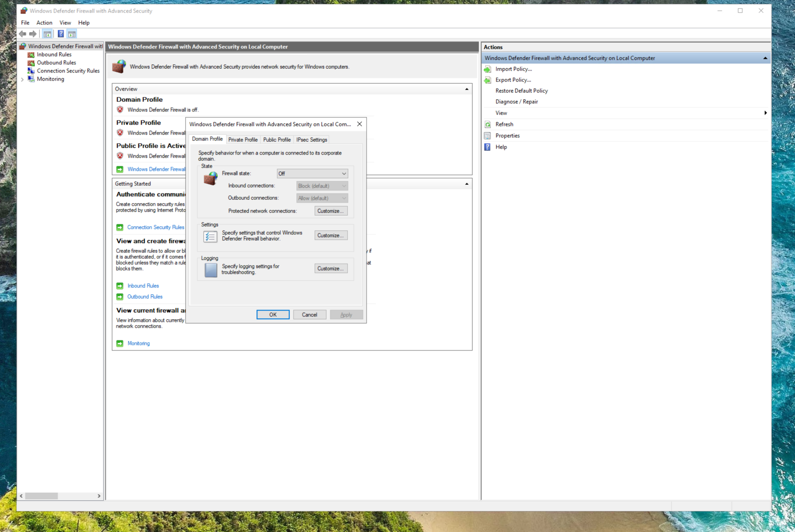Click OK in the properties dialog

point(273,315)
